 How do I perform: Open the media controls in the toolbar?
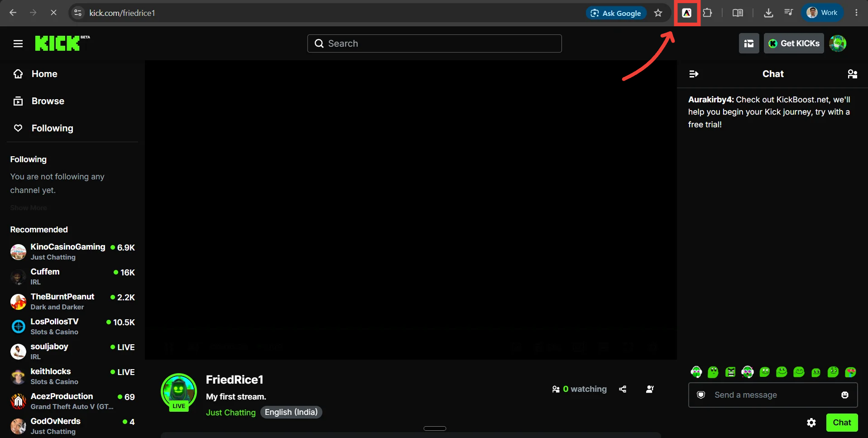point(789,13)
